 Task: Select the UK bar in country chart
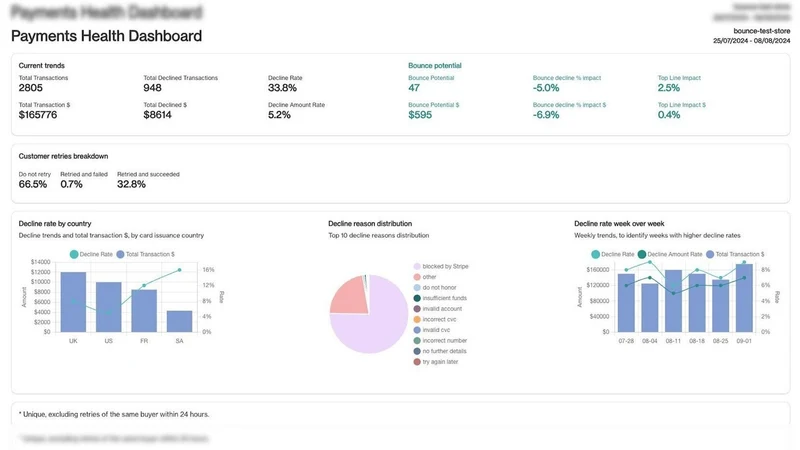73,302
